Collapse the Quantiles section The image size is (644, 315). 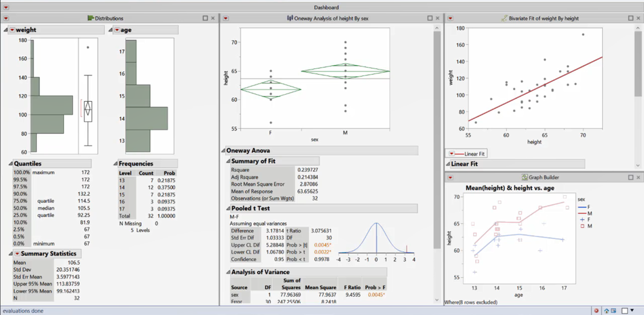[x=11, y=164]
